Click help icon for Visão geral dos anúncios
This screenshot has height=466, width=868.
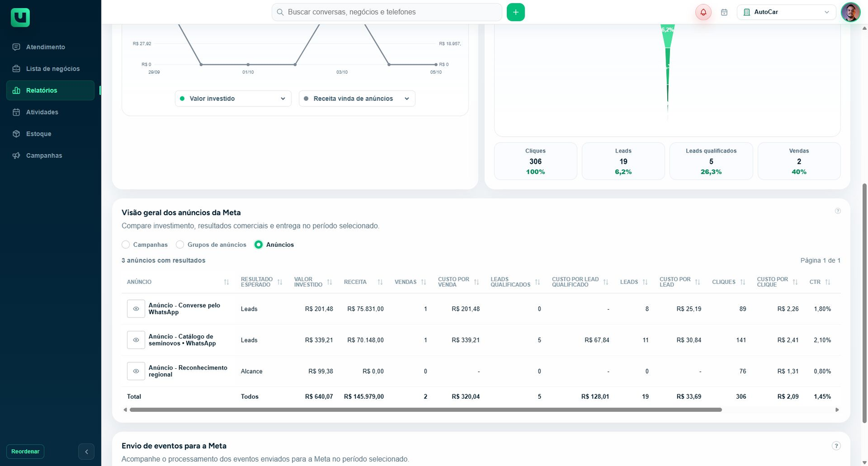point(838,211)
